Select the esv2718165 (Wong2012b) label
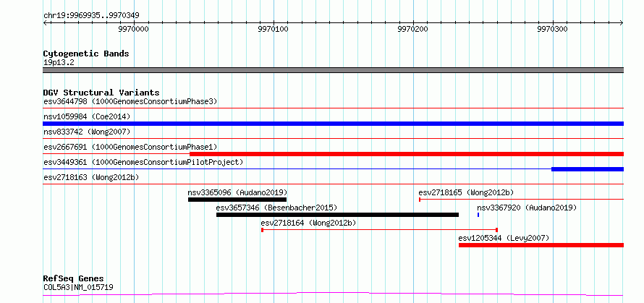This screenshot has width=644, height=303. click(x=466, y=192)
